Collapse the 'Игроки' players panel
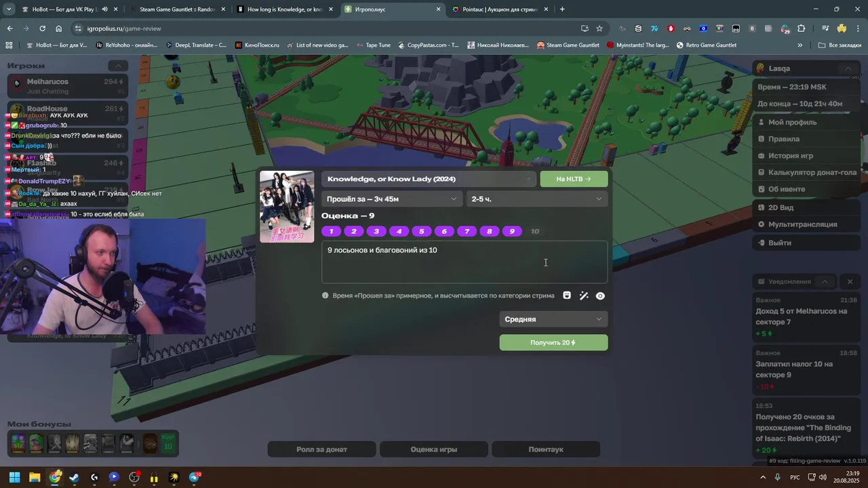Image resolution: width=868 pixels, height=488 pixels. click(x=118, y=66)
